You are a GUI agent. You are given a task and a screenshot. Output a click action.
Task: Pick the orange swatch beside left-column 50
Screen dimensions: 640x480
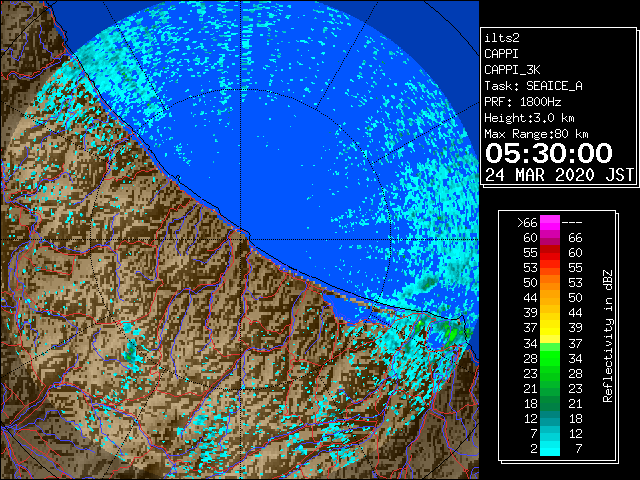pyautogui.click(x=550, y=283)
